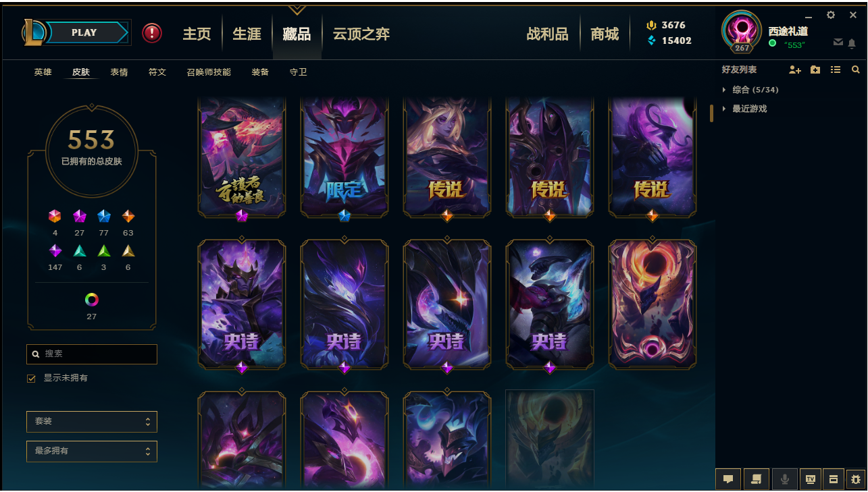
Task: Uncheck the 显示未拥有 checkbox
Action: 31,379
